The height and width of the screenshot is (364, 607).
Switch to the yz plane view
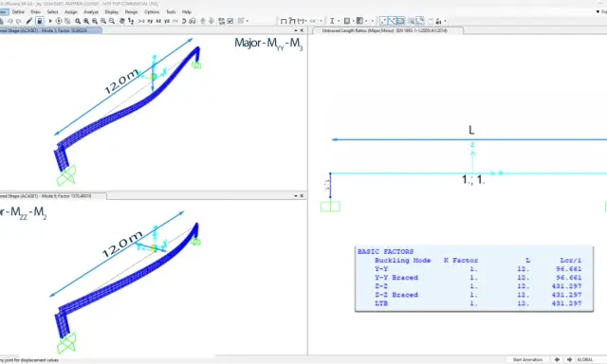tap(167, 21)
